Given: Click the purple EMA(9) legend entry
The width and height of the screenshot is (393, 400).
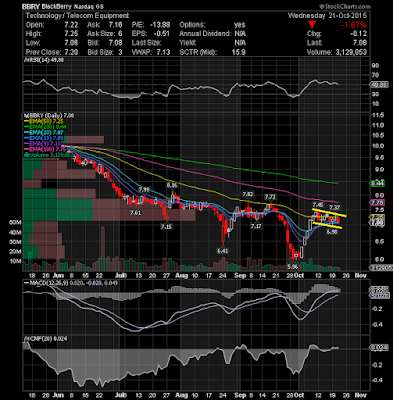Looking at the screenshot, I should (42, 143).
